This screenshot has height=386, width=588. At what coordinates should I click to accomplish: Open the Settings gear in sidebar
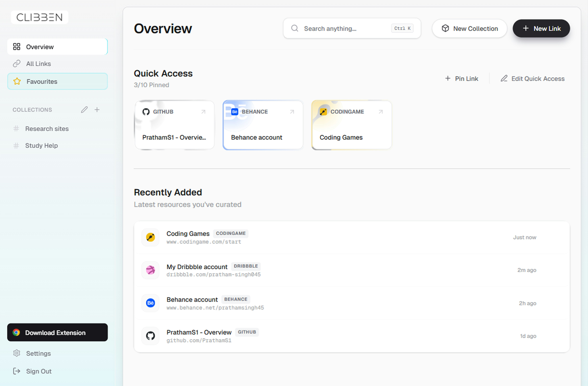click(x=16, y=353)
